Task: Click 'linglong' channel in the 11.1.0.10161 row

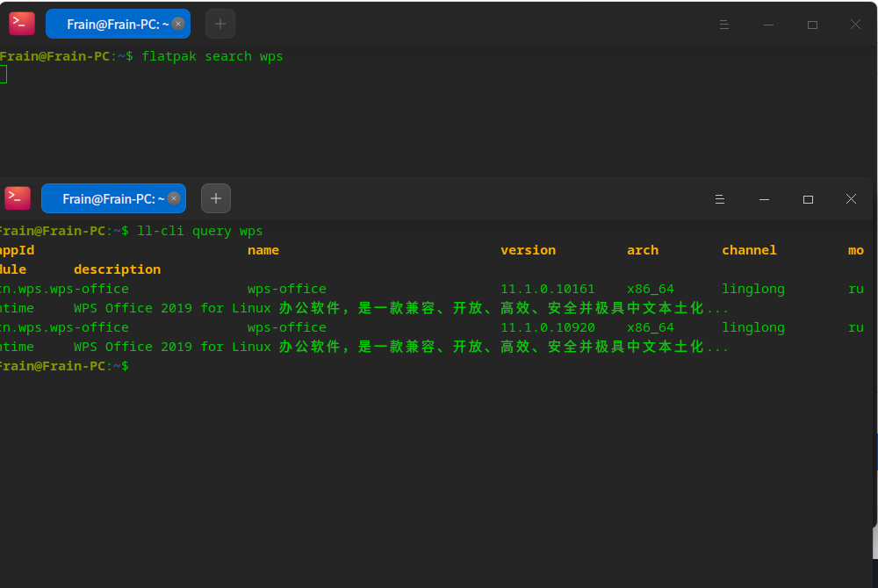Action: tap(753, 290)
